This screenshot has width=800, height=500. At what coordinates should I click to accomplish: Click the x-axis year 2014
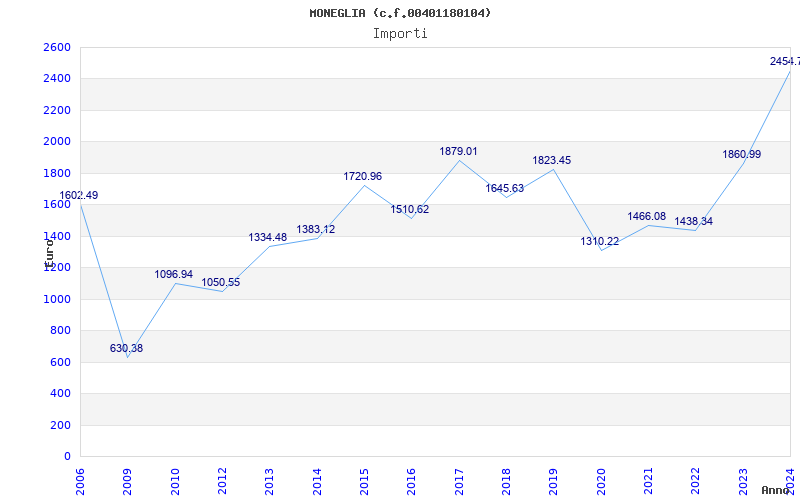(x=317, y=481)
